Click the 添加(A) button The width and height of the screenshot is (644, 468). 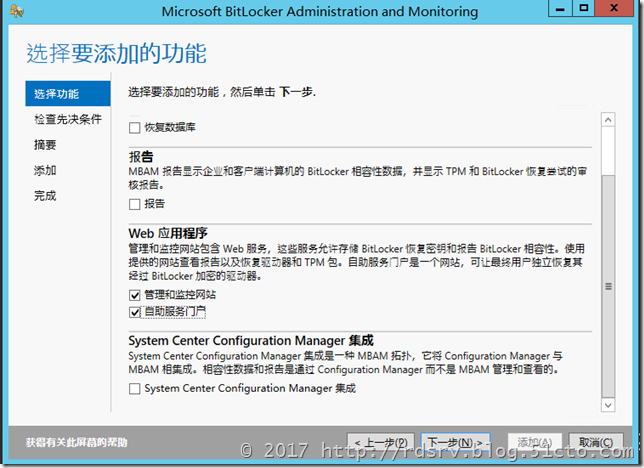534,443
